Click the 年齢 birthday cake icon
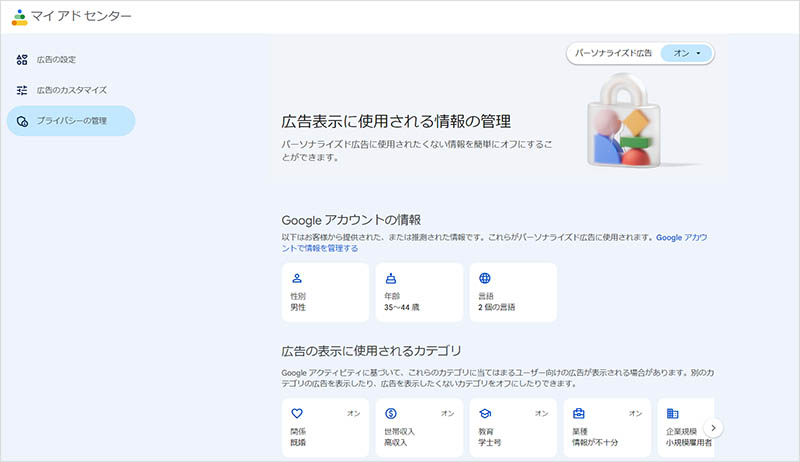Viewport: 800px width, 462px height. coord(390,279)
